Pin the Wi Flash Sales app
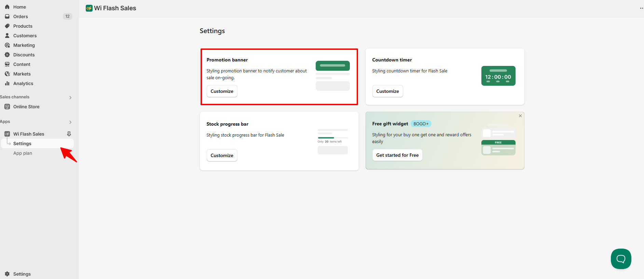Screen dimensions: 644x279 (69, 134)
